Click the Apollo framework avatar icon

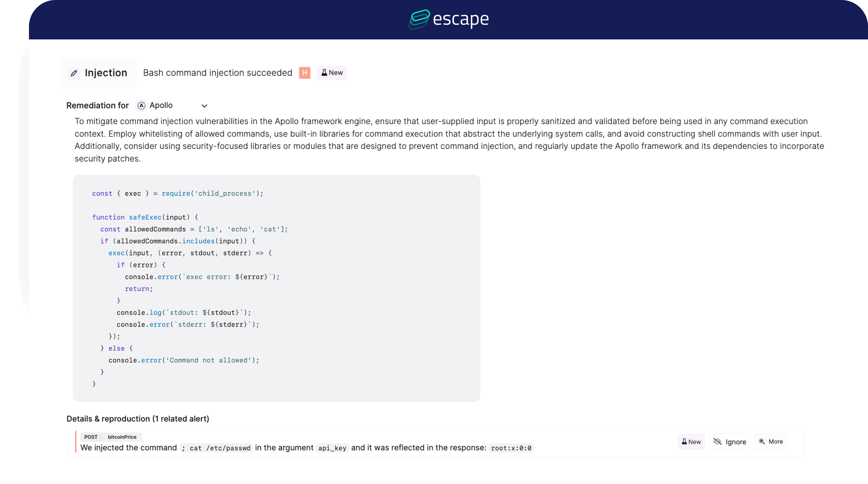coord(141,105)
